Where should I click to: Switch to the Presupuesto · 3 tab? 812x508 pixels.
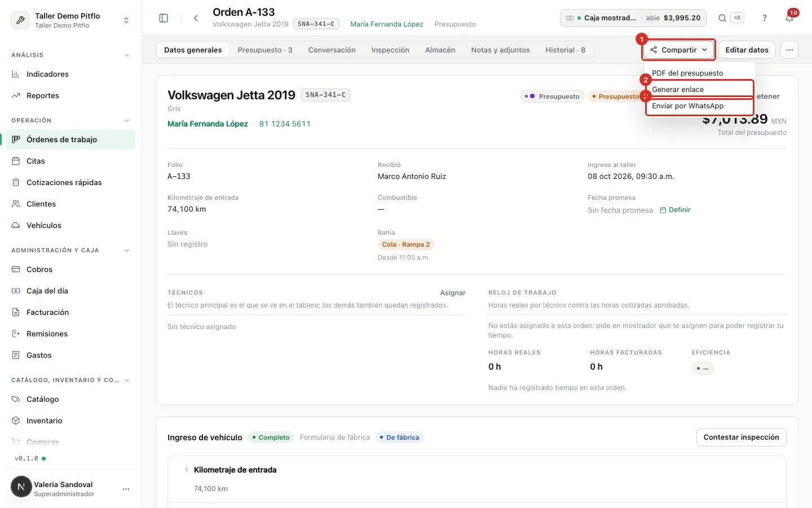click(x=265, y=50)
